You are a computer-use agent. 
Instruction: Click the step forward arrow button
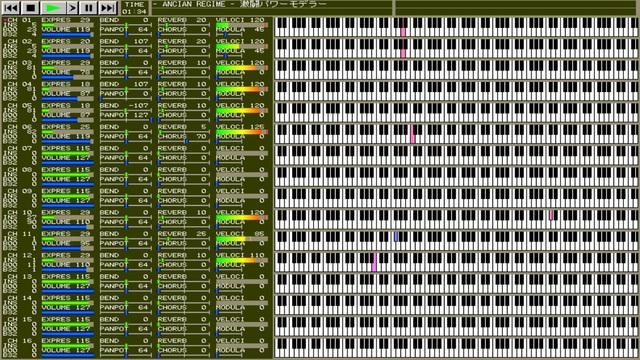72,8
